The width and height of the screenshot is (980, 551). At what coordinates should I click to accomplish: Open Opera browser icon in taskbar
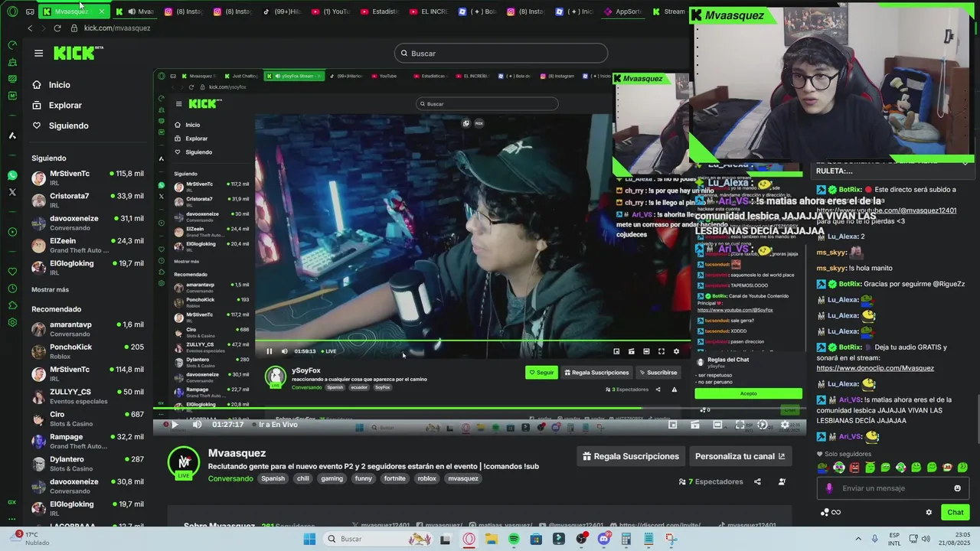pos(469,539)
